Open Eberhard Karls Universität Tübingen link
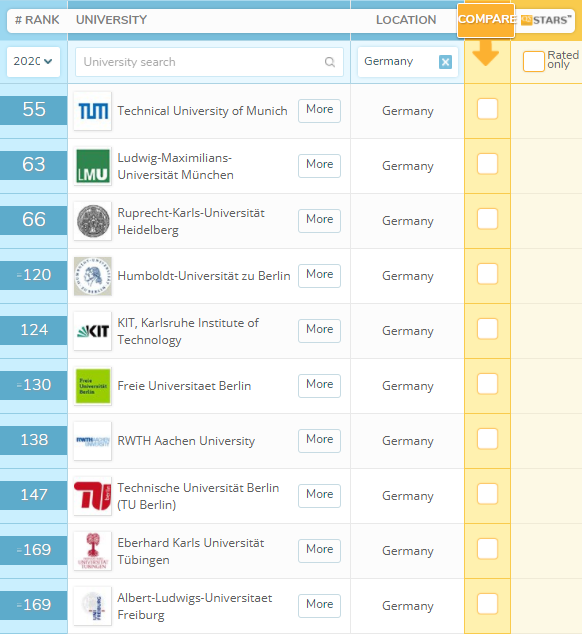Viewport: 582px width, 634px height. [x=190, y=551]
